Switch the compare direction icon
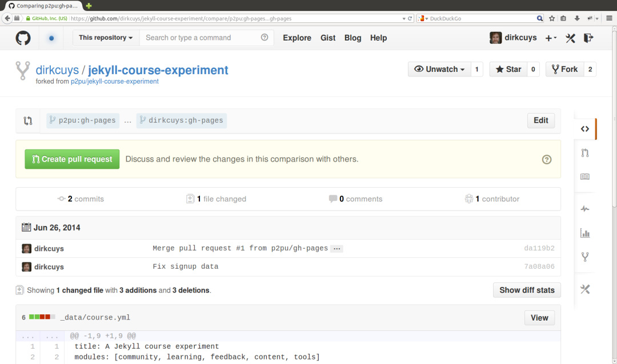 [x=27, y=121]
